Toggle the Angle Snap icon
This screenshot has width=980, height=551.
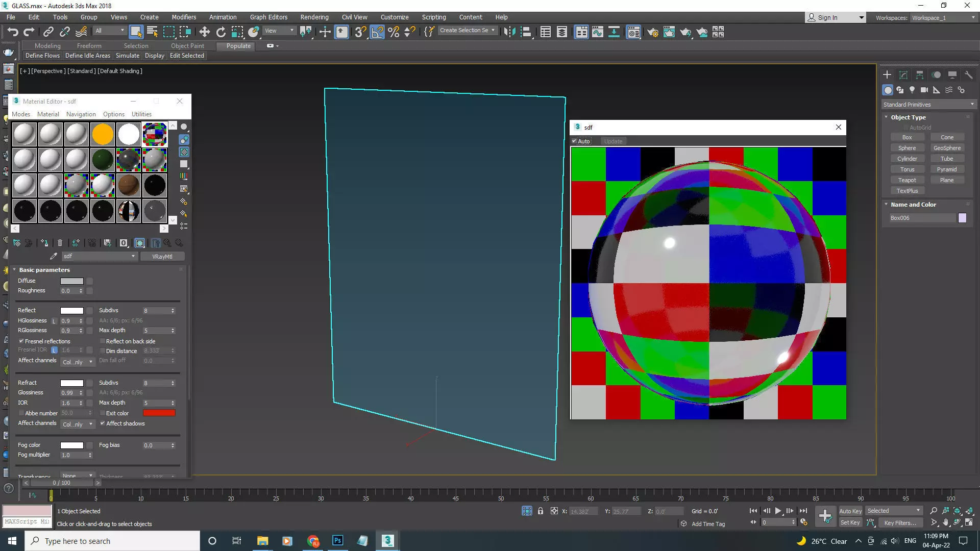point(377,32)
